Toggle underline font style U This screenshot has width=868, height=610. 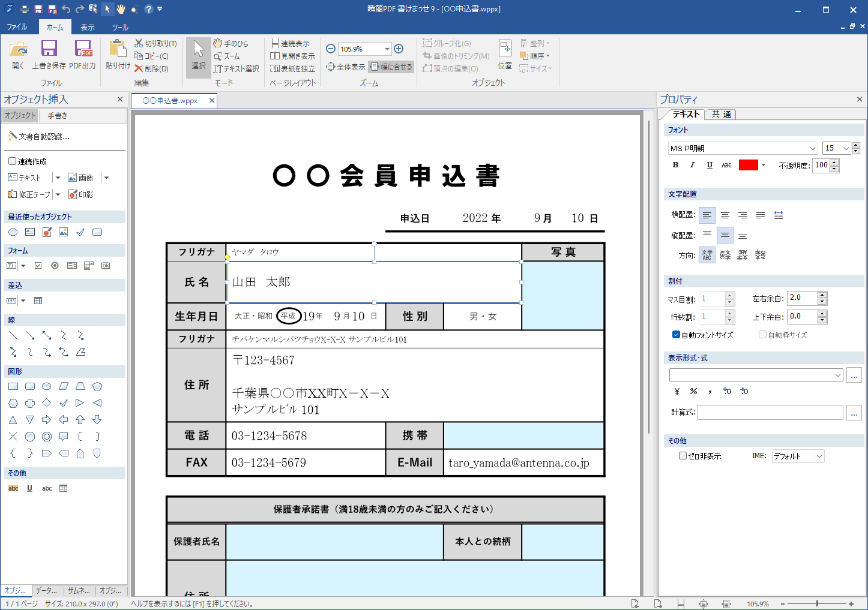pyautogui.click(x=710, y=165)
